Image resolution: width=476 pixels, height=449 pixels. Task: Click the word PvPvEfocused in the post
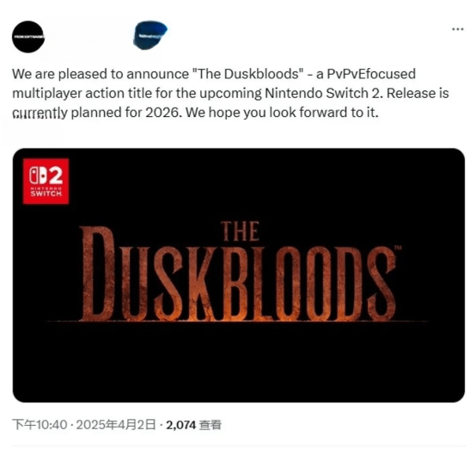[371, 74]
